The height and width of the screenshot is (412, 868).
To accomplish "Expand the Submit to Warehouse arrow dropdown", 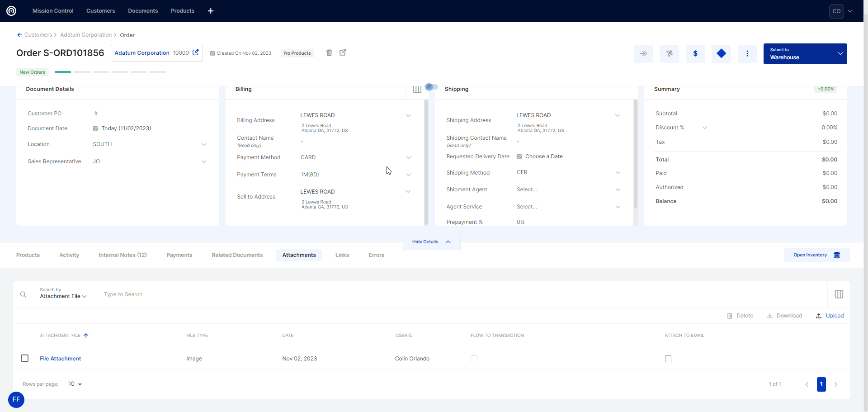I will click(840, 54).
